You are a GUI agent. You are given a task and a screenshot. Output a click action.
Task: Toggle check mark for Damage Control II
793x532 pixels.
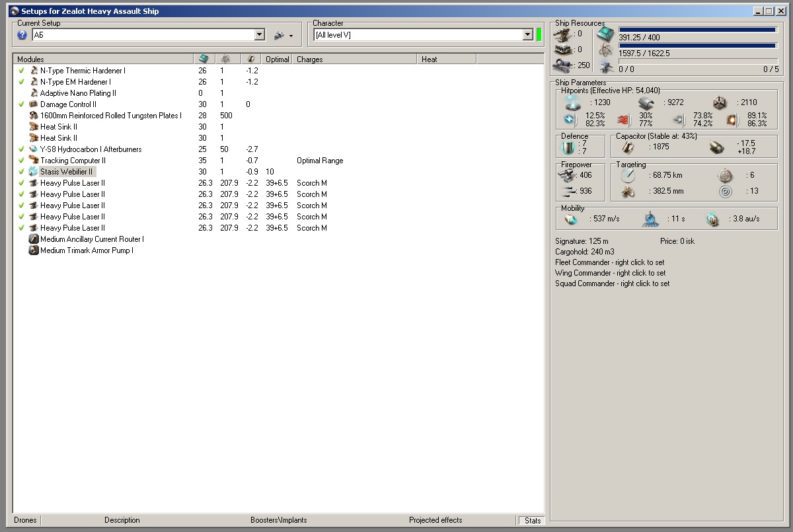tap(21, 104)
